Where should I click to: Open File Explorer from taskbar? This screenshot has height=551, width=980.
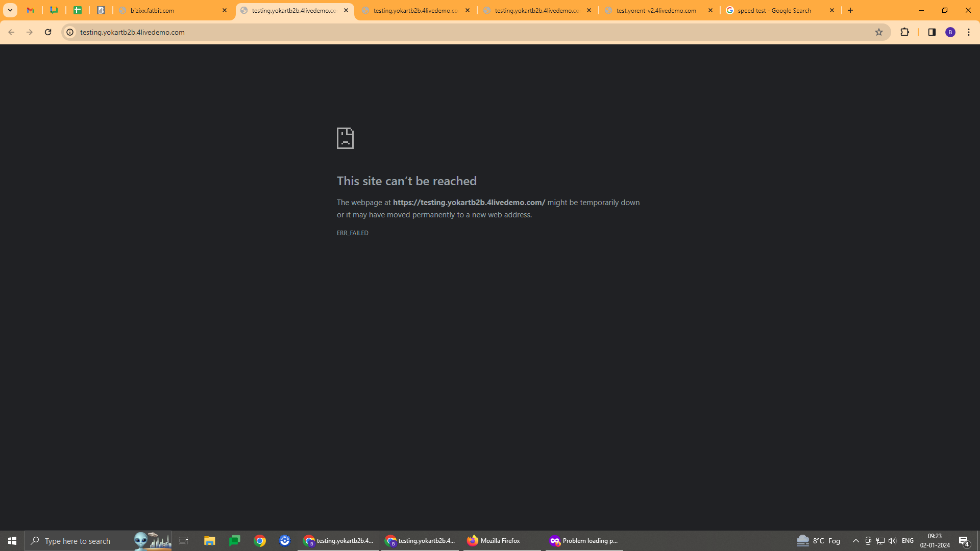coord(209,541)
